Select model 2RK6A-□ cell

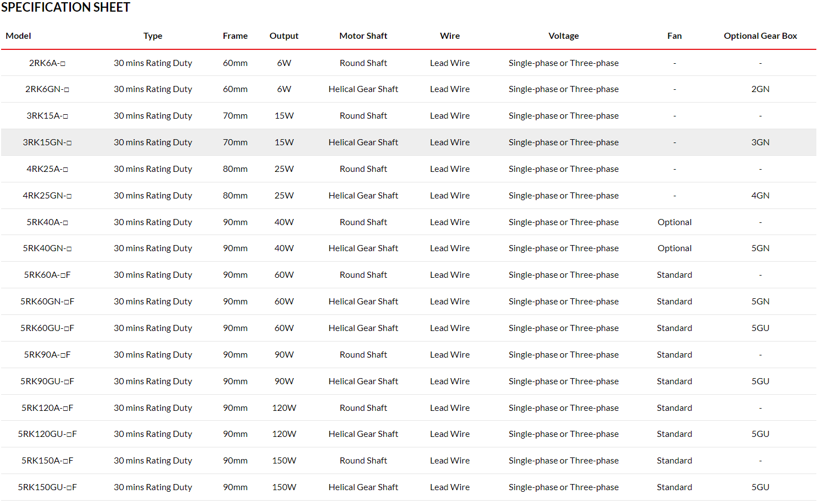coord(47,63)
